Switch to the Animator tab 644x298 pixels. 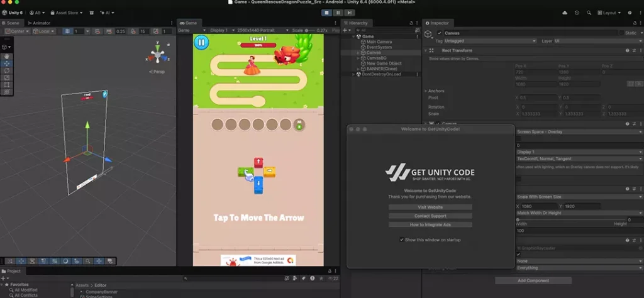click(x=39, y=23)
